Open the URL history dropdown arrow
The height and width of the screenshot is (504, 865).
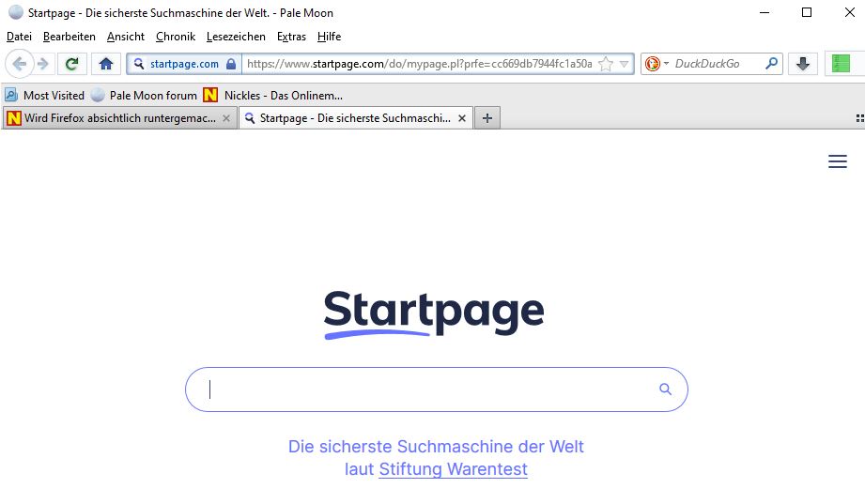(624, 64)
